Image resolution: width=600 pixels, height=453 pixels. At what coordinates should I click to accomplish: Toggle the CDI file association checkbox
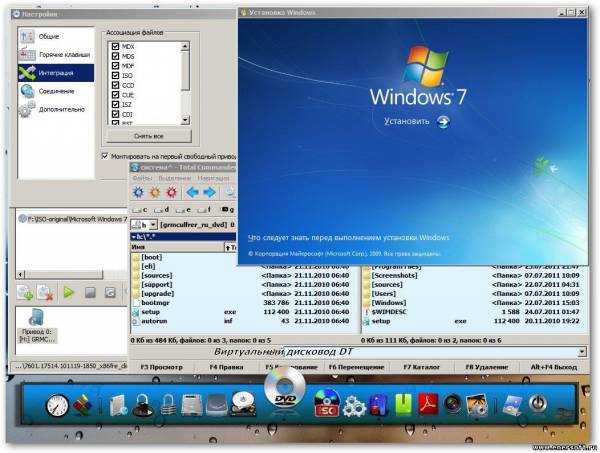(x=115, y=114)
